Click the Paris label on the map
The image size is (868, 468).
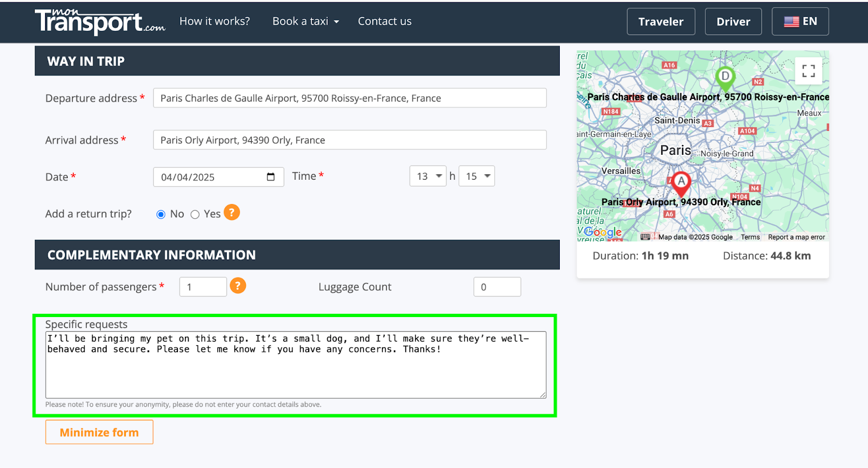coord(675,150)
